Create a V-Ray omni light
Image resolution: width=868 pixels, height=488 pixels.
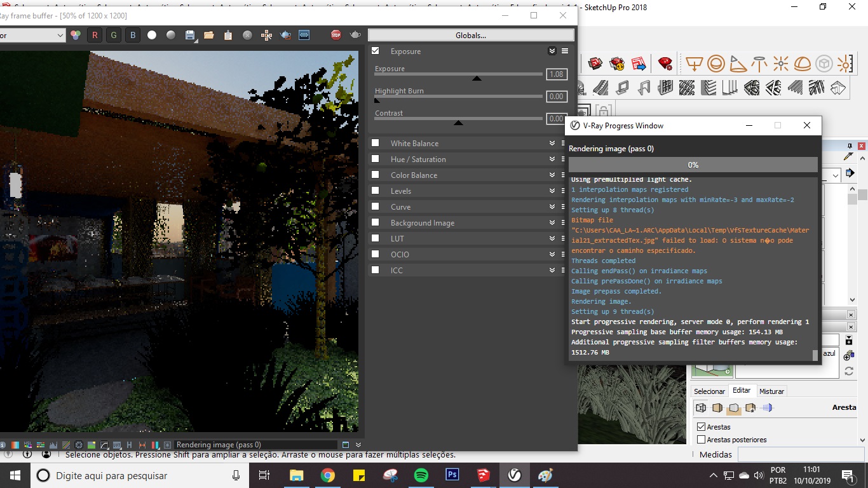click(781, 64)
